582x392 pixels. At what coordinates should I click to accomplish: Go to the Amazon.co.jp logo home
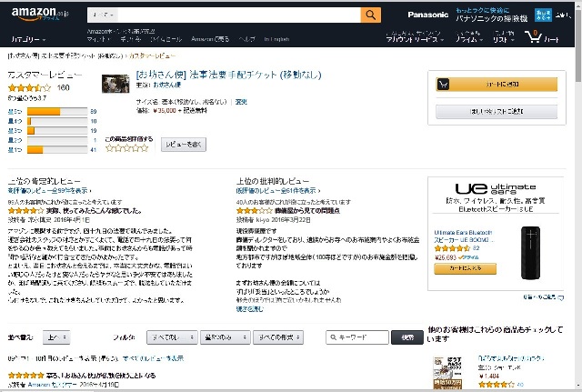click(x=40, y=15)
